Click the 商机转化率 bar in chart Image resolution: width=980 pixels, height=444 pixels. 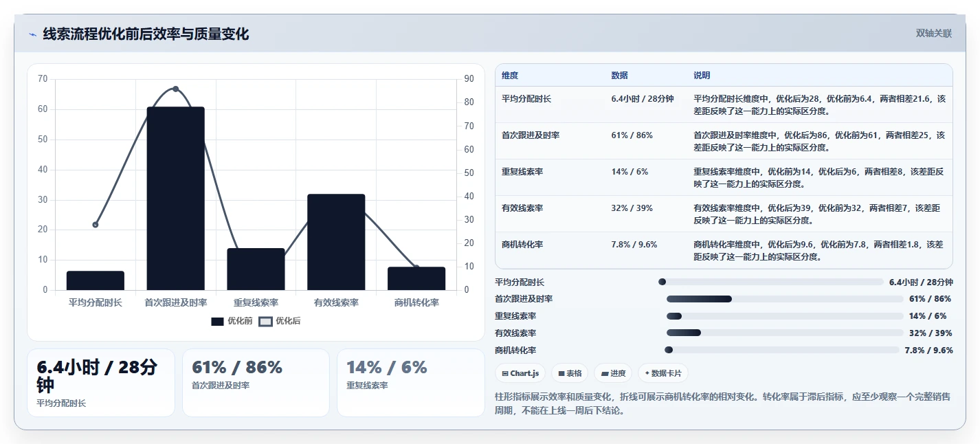tap(416, 278)
